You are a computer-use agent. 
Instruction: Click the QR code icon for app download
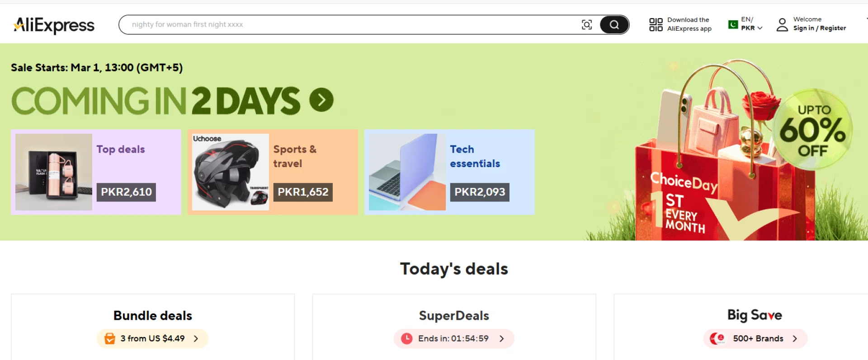(x=655, y=24)
